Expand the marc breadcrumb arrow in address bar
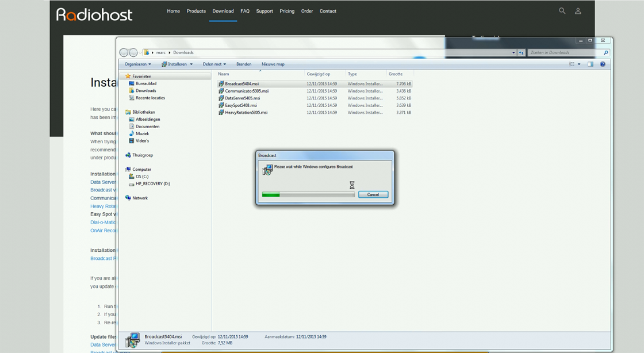Image resolution: width=644 pixels, height=353 pixels. click(x=169, y=52)
